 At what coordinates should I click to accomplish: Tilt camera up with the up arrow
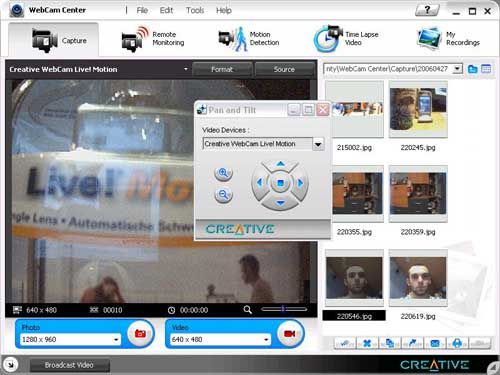(x=280, y=164)
